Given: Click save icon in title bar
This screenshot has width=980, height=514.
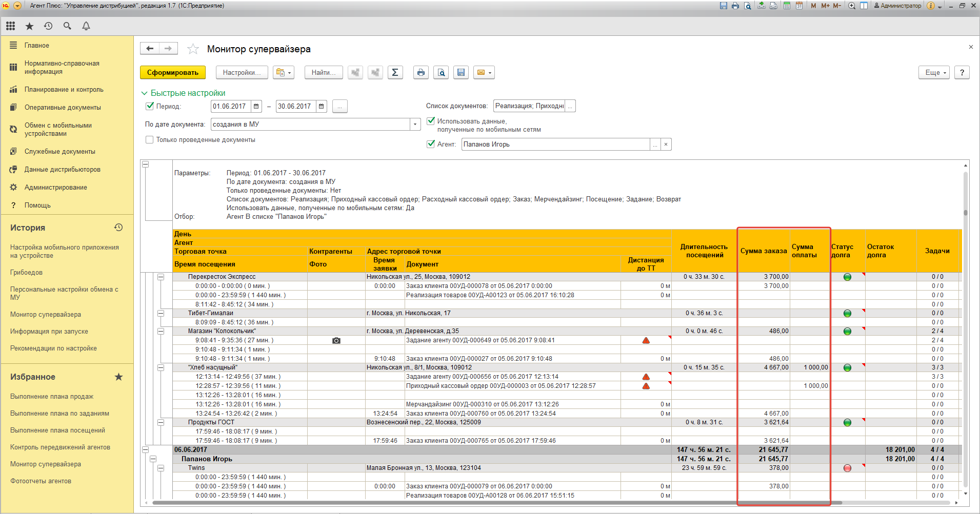Looking at the screenshot, I should point(724,6).
